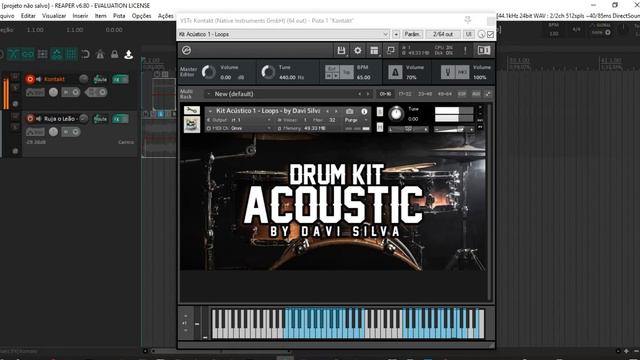Image resolution: width=640 pixels, height=360 pixels.
Task: Open the Item menu
Action: pyautogui.click(x=100, y=16)
